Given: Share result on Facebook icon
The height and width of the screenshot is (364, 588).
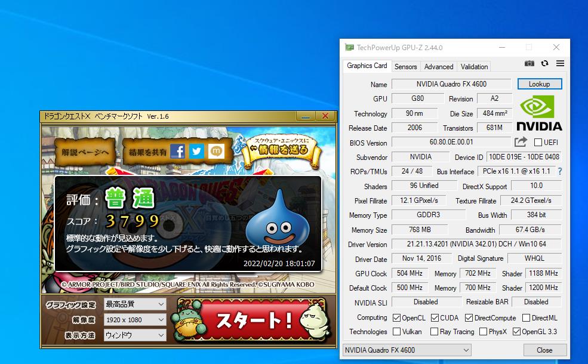Looking at the screenshot, I should [177, 152].
